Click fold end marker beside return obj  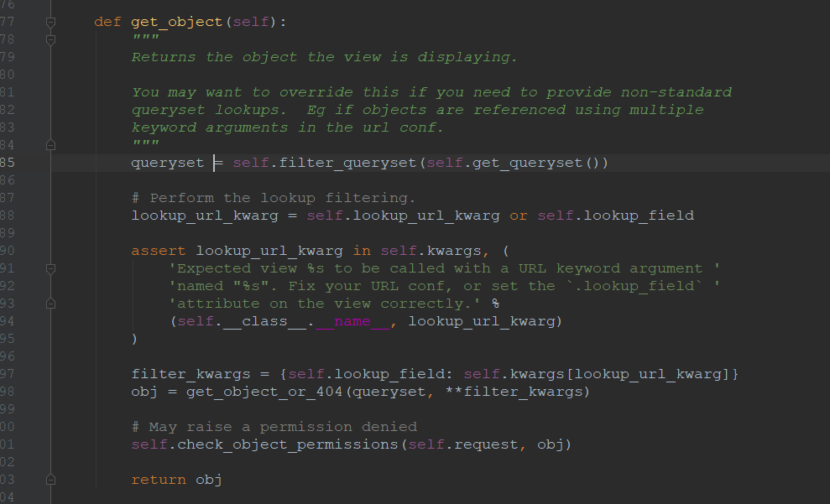[x=51, y=480]
